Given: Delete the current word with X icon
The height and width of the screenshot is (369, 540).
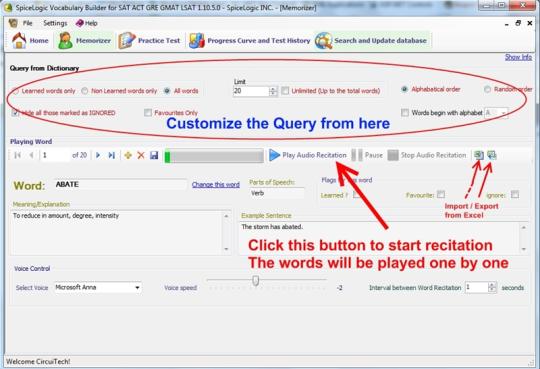Looking at the screenshot, I should point(141,155).
